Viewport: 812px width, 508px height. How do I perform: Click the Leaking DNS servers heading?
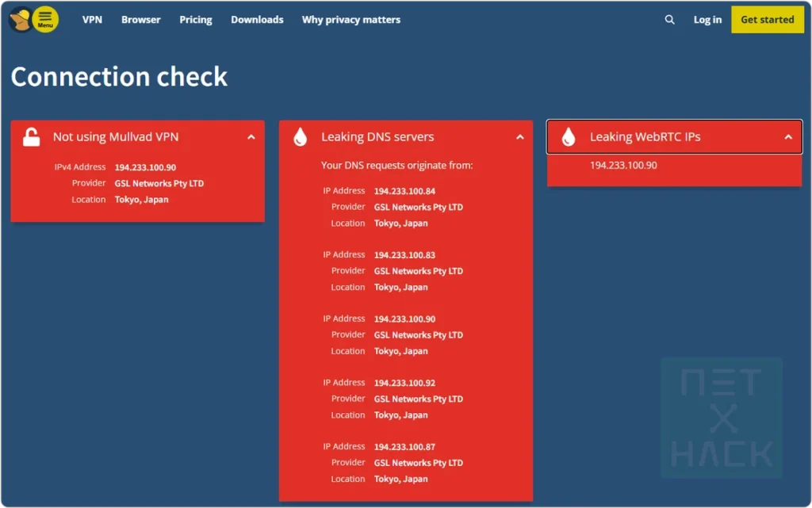pos(377,136)
